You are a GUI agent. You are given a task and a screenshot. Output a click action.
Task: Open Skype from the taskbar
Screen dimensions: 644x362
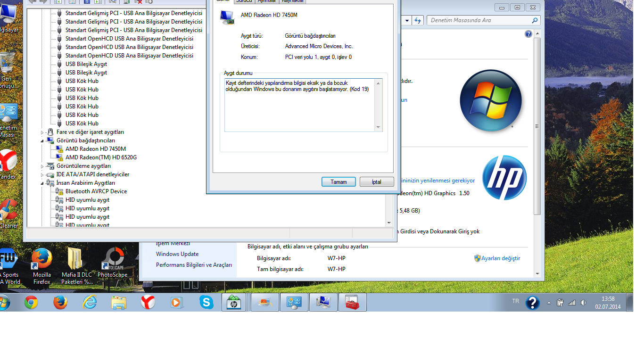(206, 302)
